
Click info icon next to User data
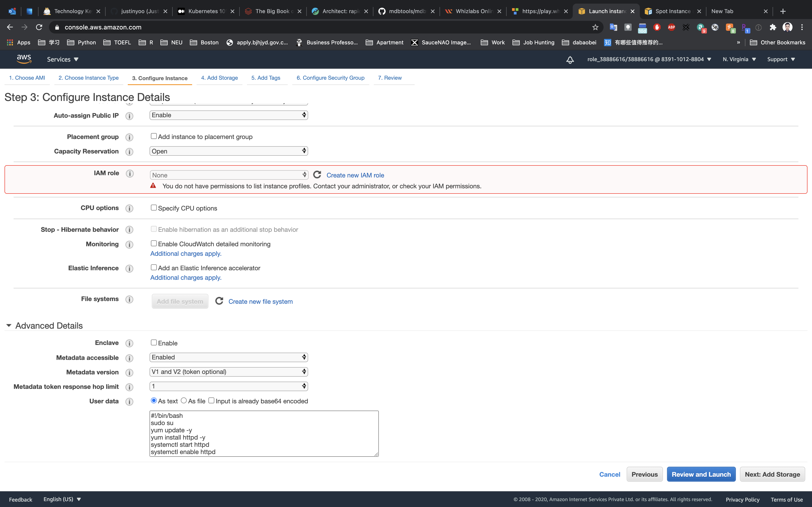129,401
